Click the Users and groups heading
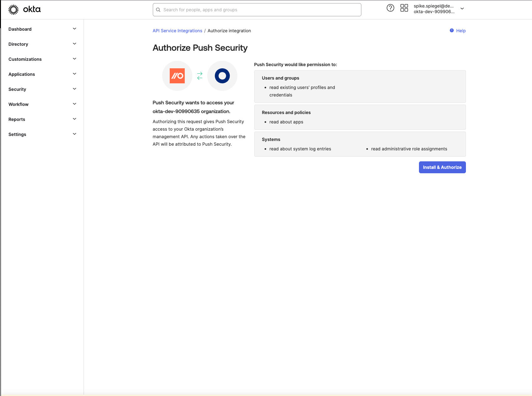532x396 pixels. point(281,78)
